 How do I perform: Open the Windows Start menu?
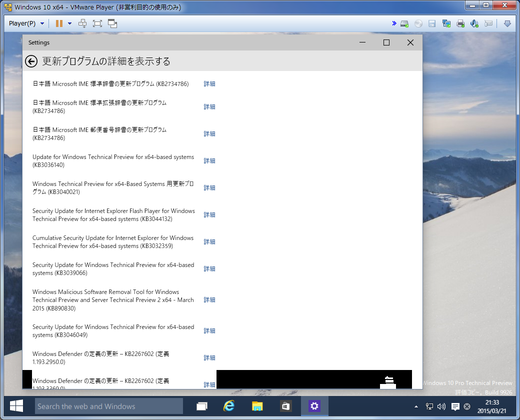[x=16, y=406]
